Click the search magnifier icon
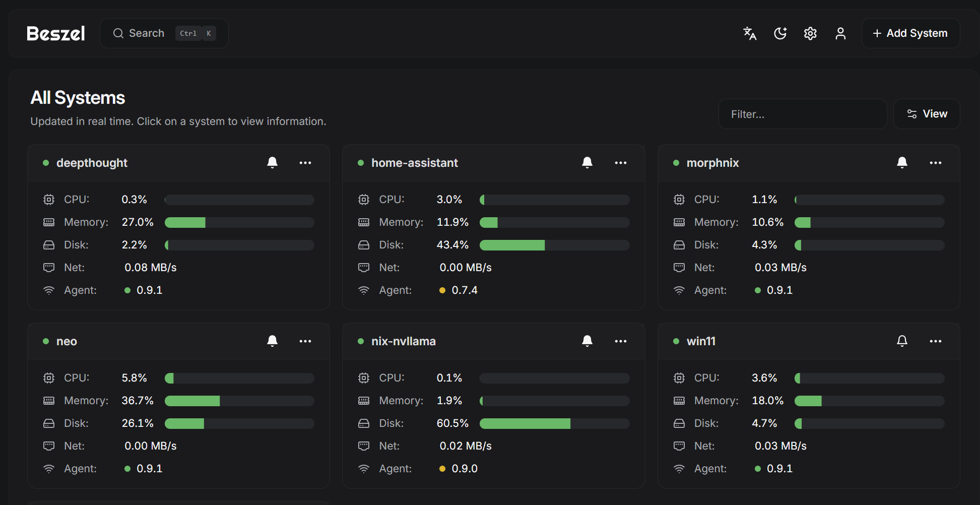 [118, 33]
